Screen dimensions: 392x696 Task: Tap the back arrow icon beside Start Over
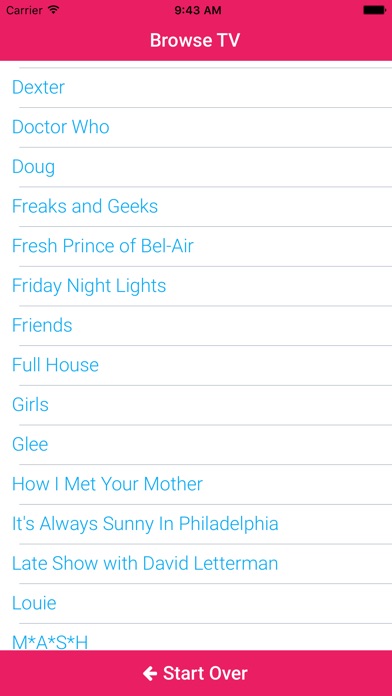point(150,673)
